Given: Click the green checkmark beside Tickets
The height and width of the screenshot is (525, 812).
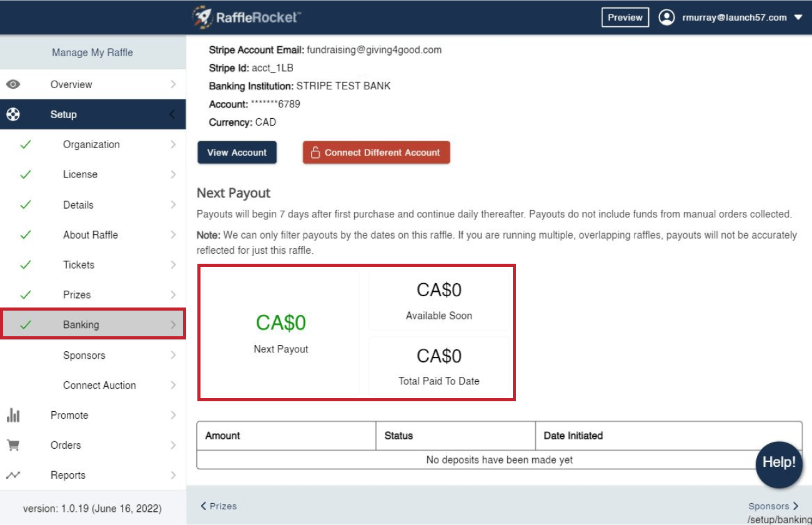Looking at the screenshot, I should (x=25, y=264).
